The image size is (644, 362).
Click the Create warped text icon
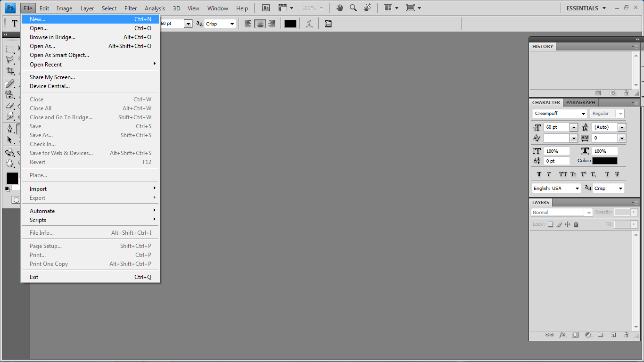tap(309, 24)
